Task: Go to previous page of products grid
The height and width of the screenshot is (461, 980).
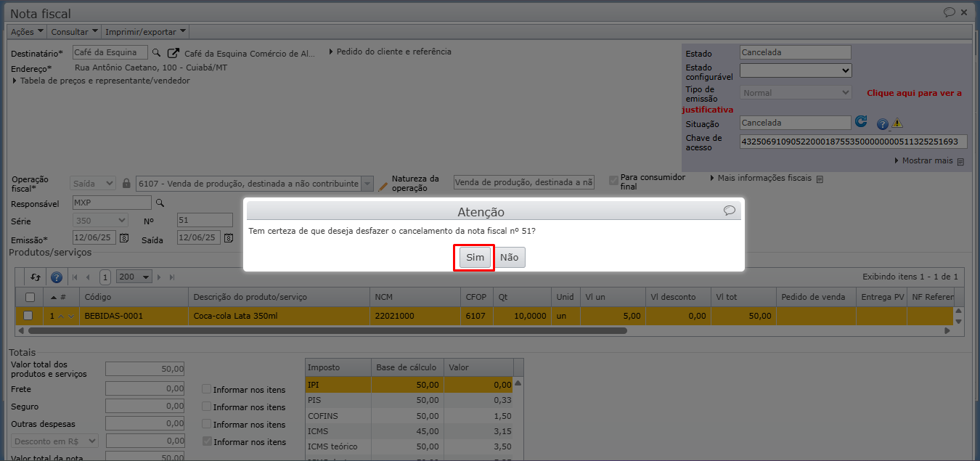Action: click(88, 277)
